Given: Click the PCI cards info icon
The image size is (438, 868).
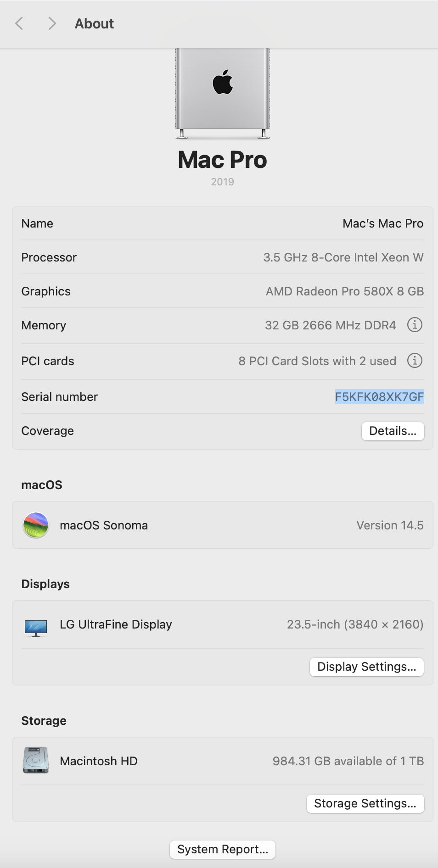Looking at the screenshot, I should point(415,361).
